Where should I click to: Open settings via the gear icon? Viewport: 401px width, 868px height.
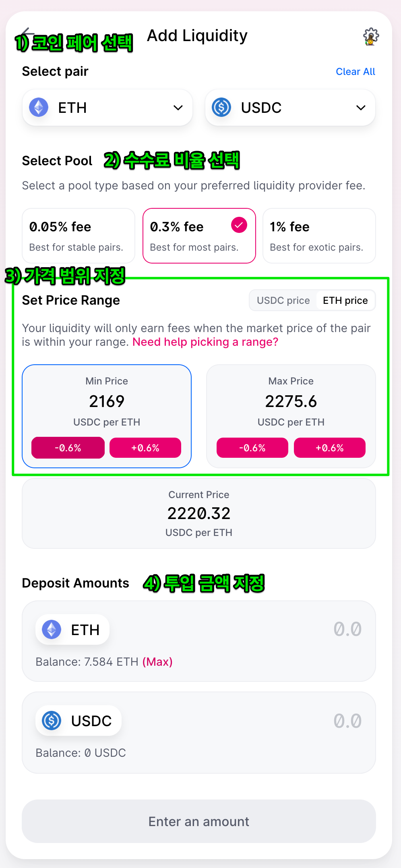(371, 37)
